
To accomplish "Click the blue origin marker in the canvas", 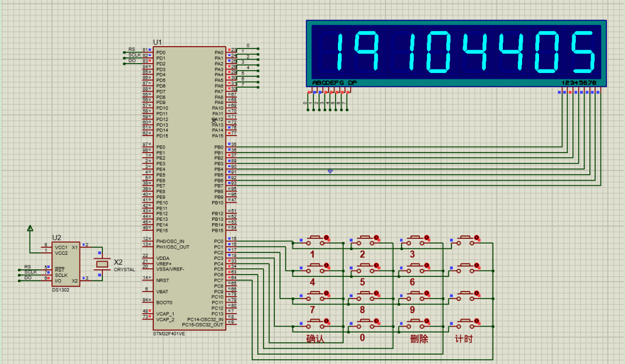I will pyautogui.click(x=330, y=171).
